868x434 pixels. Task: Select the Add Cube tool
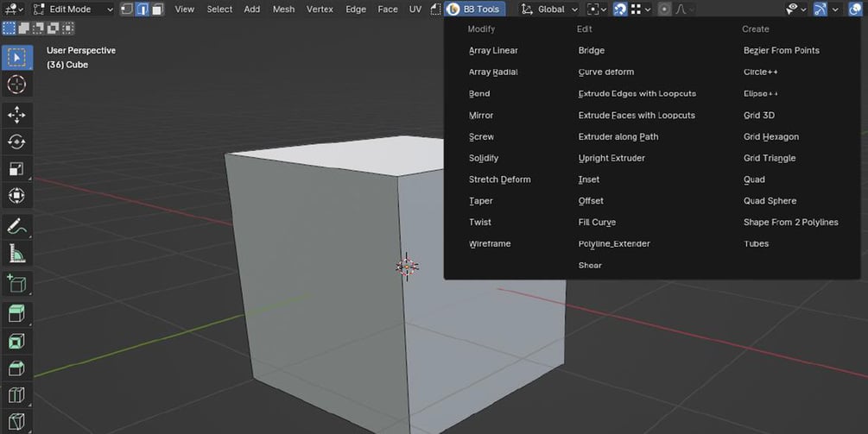click(x=16, y=284)
